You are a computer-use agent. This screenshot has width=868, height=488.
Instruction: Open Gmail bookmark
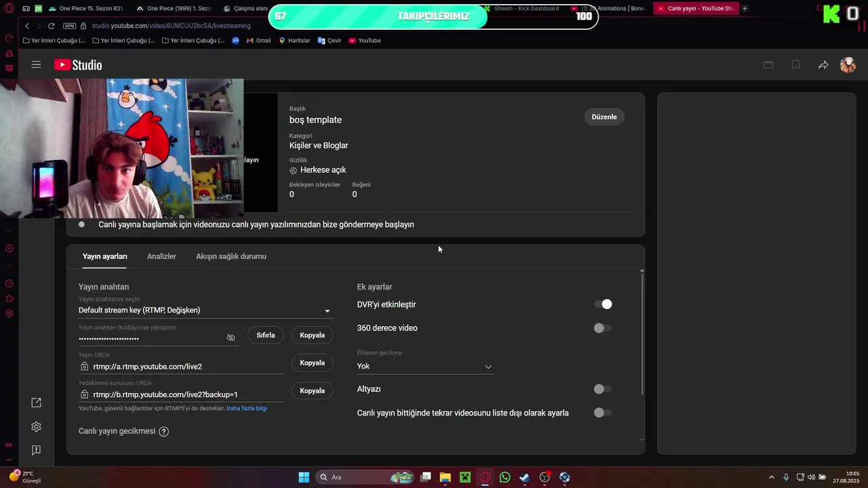click(x=257, y=41)
